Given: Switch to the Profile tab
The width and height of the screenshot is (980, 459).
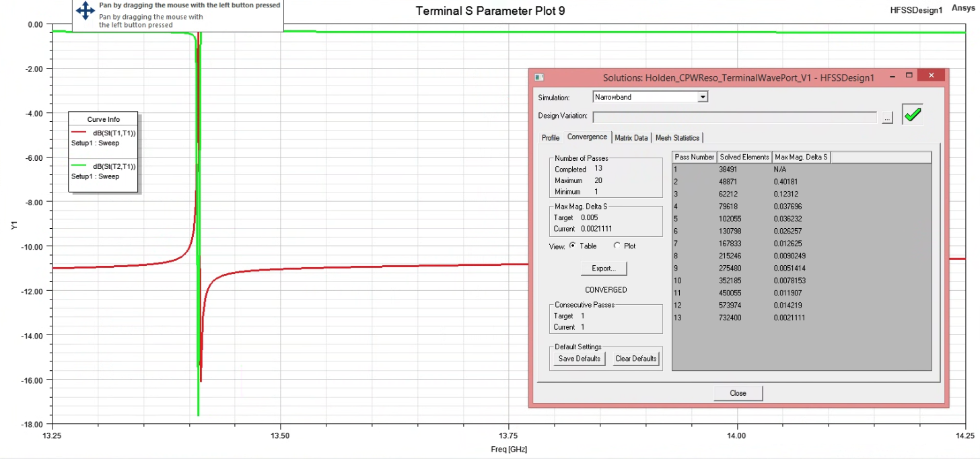Looking at the screenshot, I should coord(551,137).
